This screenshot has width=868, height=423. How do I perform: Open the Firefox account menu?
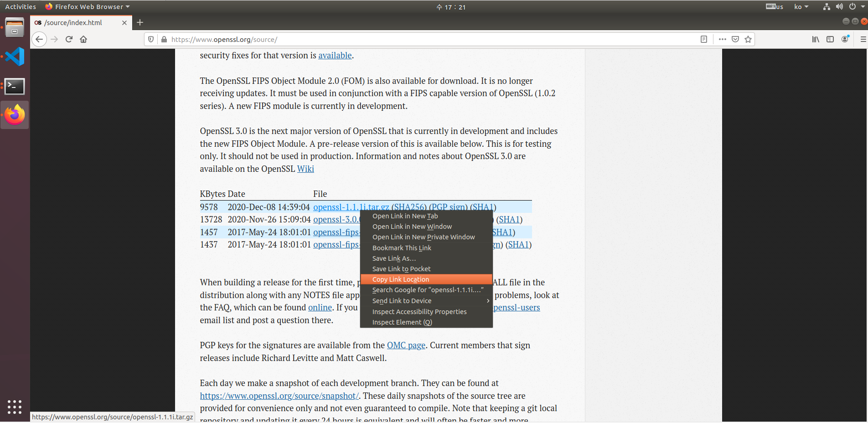845,39
